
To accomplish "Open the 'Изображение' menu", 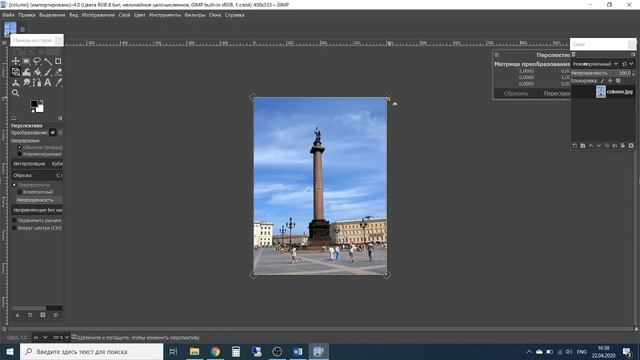I will tap(98, 15).
